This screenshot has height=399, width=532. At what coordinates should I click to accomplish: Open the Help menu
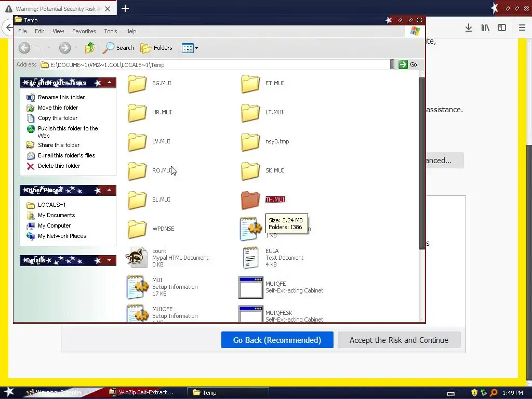point(130,31)
